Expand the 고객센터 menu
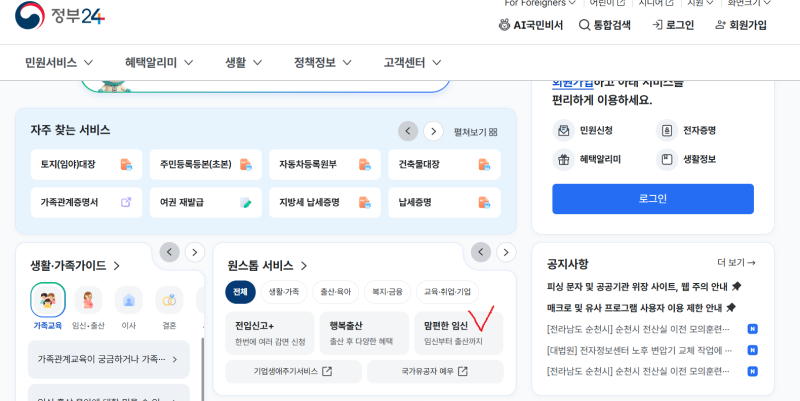Image resolution: width=800 pixels, height=401 pixels. pos(412,63)
